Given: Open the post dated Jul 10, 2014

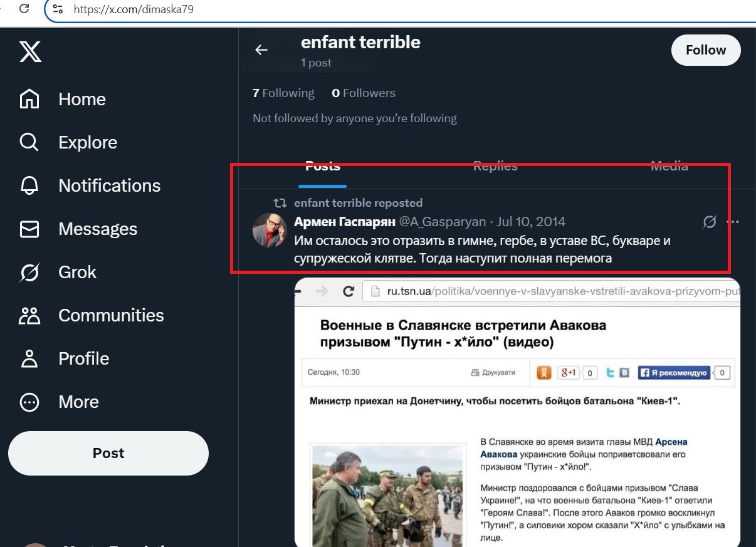Looking at the screenshot, I should [531, 222].
